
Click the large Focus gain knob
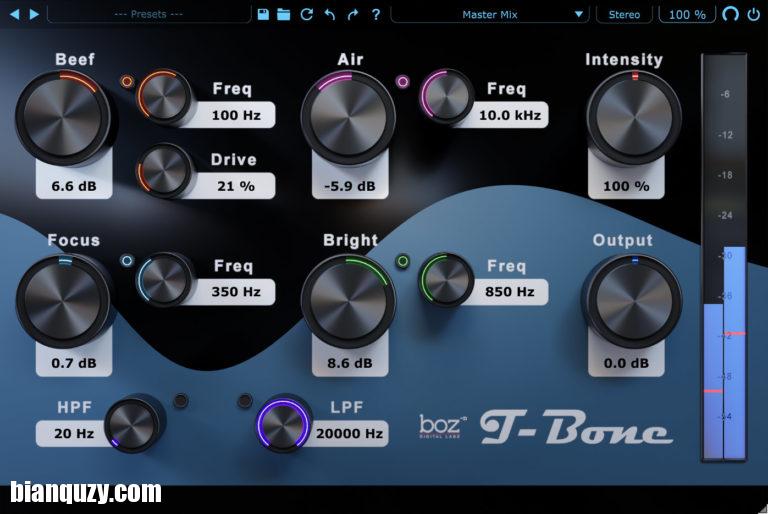click(63, 301)
